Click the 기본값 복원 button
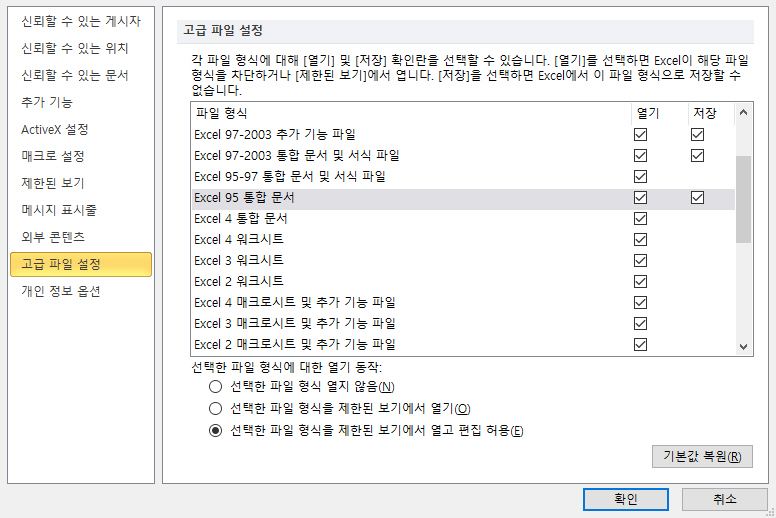The height and width of the screenshot is (518, 776). (x=702, y=456)
